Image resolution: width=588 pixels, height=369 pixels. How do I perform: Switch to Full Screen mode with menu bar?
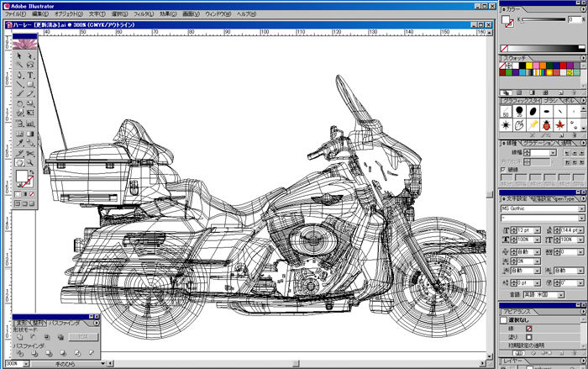click(24, 203)
